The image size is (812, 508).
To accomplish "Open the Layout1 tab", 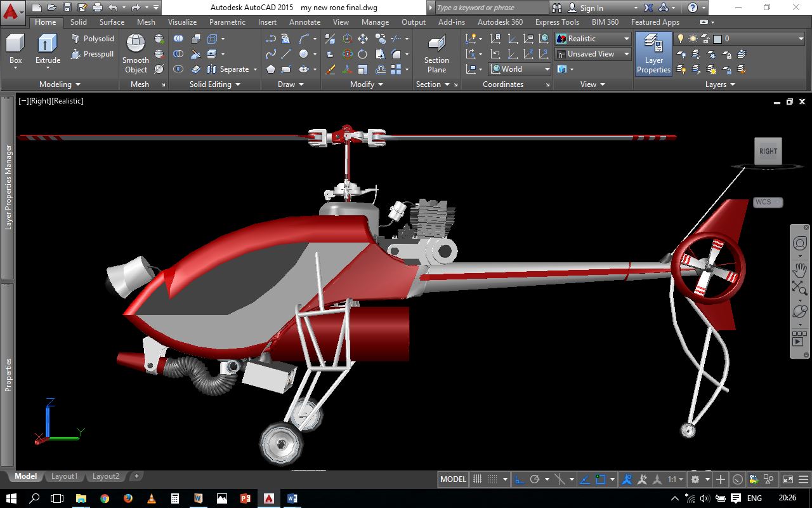I will (x=64, y=476).
